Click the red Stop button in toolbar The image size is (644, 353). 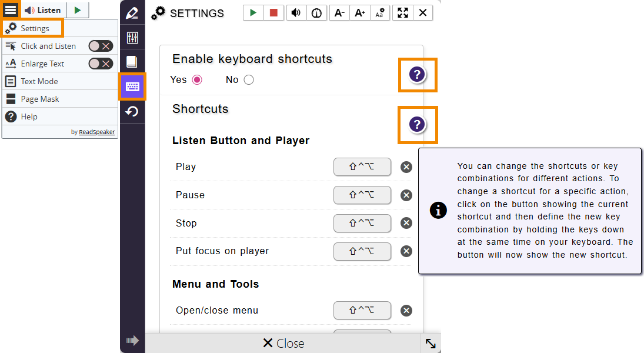pos(273,13)
